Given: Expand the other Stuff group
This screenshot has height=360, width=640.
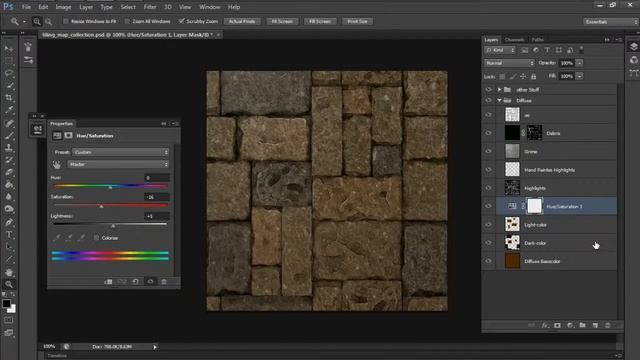Looking at the screenshot, I should point(499,89).
